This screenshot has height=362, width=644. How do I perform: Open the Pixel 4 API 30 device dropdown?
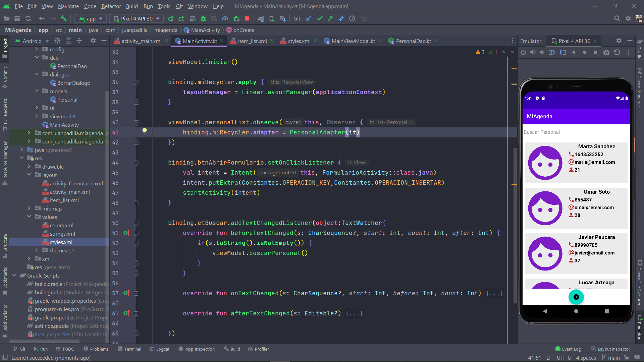click(x=136, y=18)
